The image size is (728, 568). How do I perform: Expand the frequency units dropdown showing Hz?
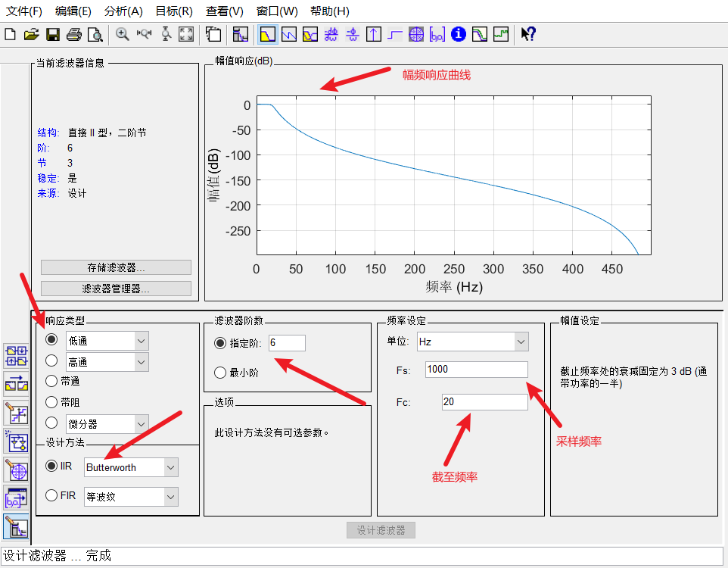point(521,342)
